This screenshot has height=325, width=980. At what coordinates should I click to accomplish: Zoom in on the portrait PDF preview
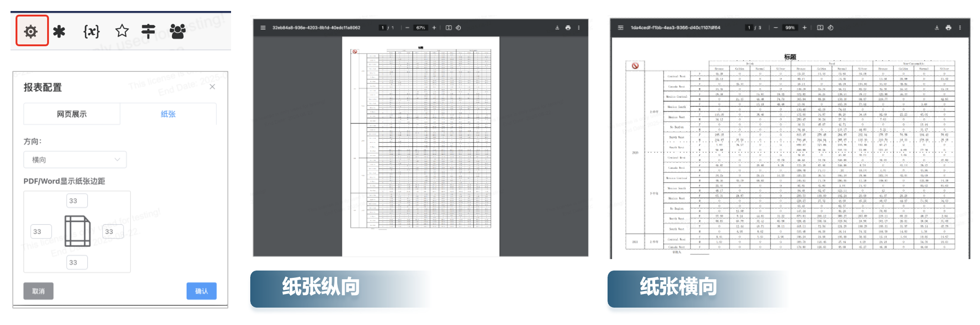click(x=434, y=28)
